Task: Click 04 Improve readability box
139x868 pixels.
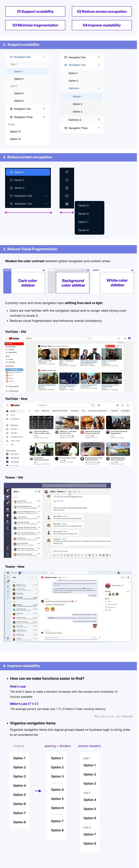Action: pyautogui.click(x=102, y=25)
